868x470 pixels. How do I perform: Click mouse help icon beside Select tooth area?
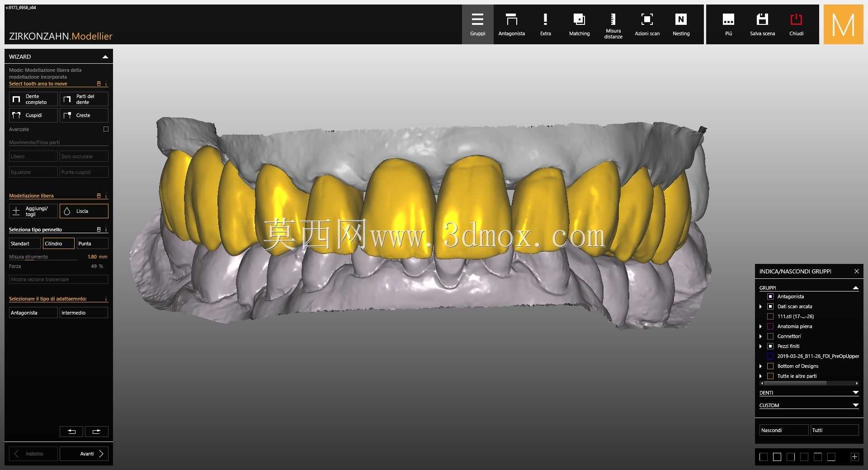(99, 84)
